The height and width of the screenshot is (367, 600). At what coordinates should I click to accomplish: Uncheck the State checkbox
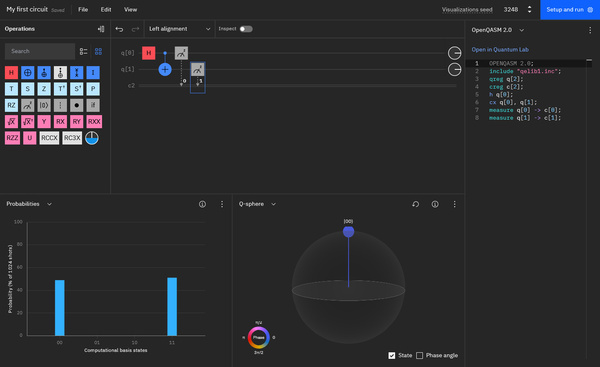point(392,356)
